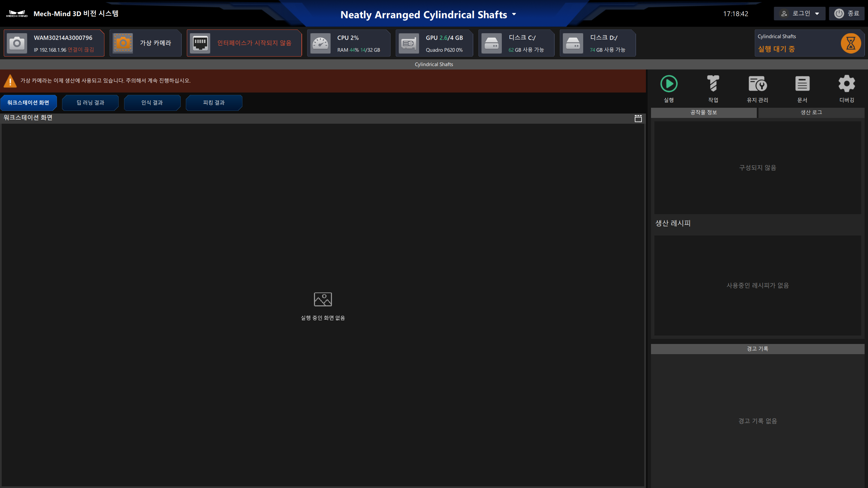The image size is (868, 488).
Task: Click the virtual camera warning message
Action: (105, 81)
